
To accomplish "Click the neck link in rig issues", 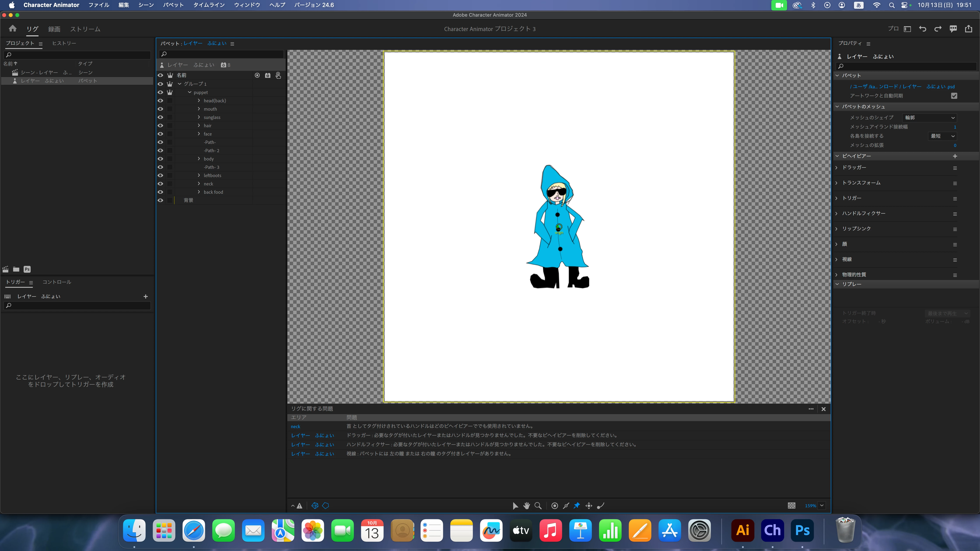I will (295, 426).
